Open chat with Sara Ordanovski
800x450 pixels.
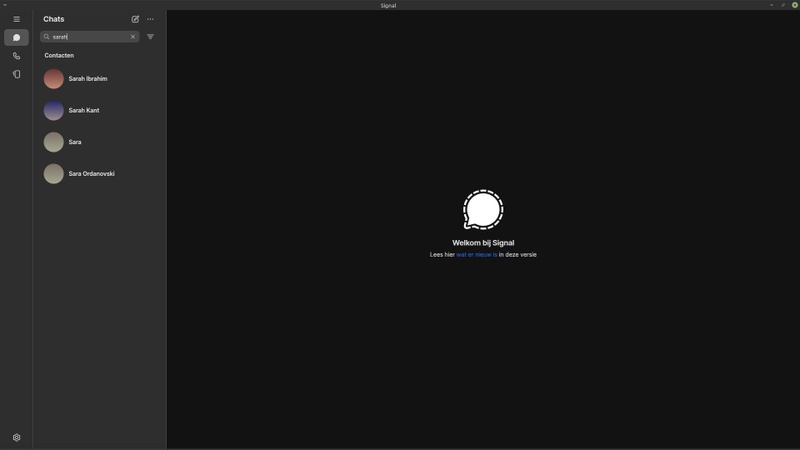click(100, 174)
